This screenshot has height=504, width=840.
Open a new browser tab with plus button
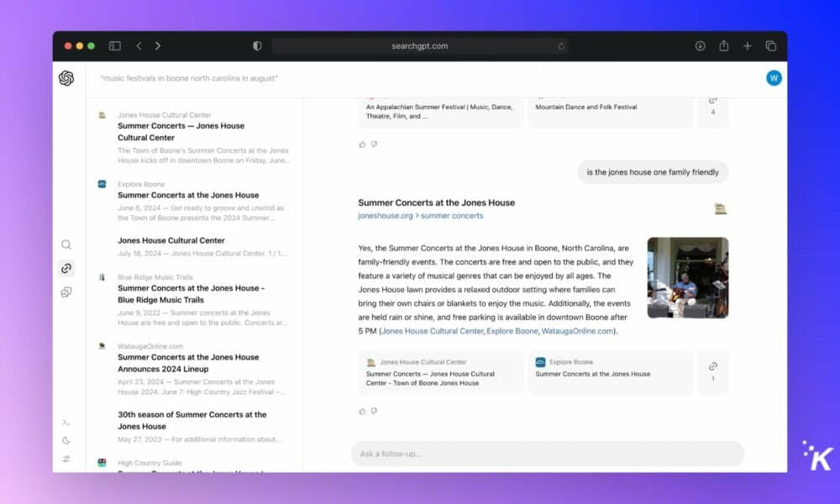click(x=747, y=46)
